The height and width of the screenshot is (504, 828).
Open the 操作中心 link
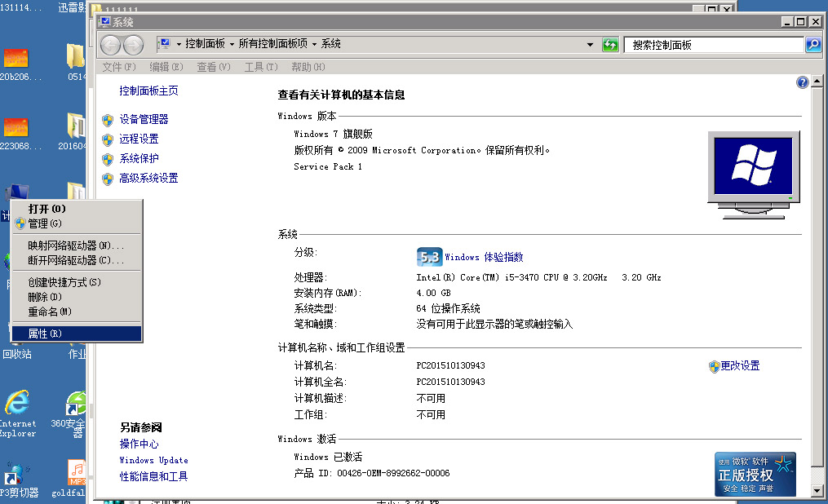(x=139, y=444)
